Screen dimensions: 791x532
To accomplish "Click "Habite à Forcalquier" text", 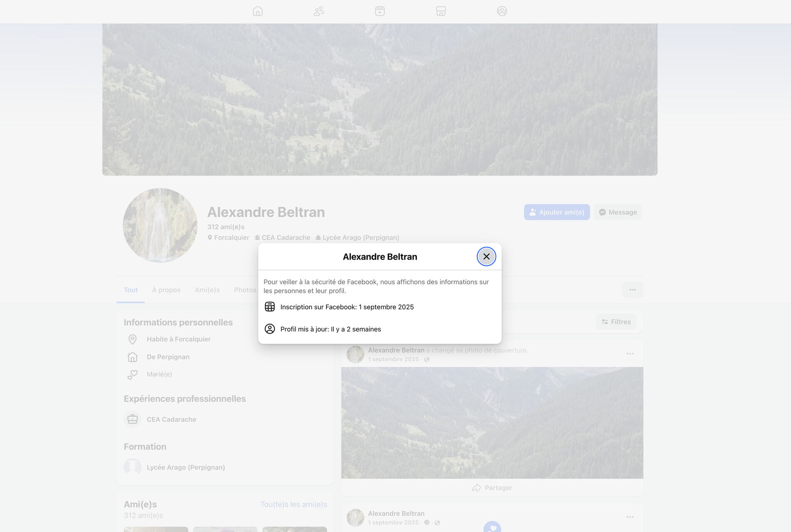I will coord(179,339).
